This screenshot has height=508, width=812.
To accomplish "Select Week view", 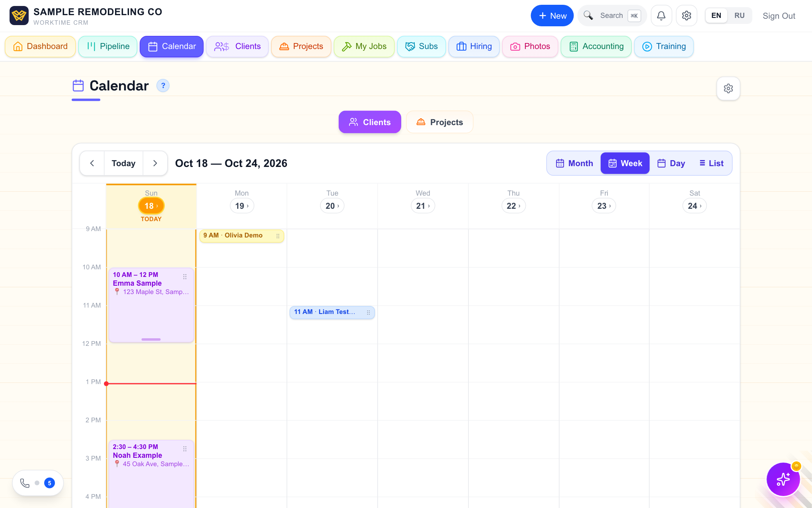I will (625, 163).
